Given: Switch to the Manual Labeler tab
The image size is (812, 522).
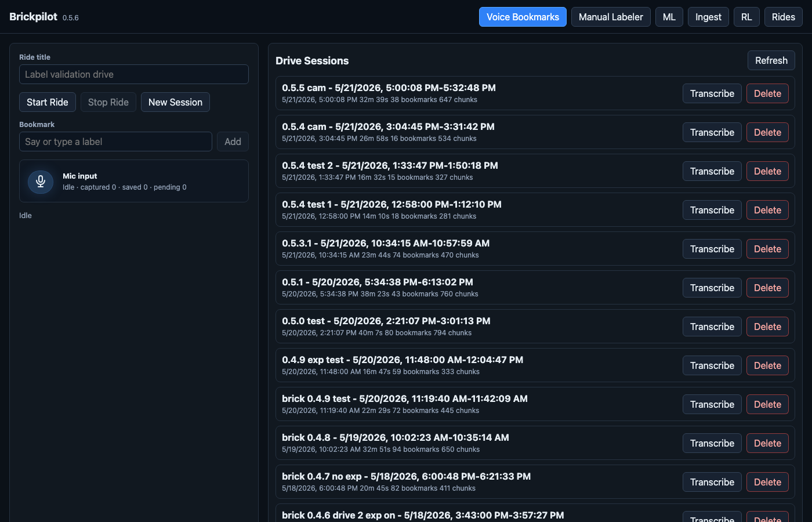Looking at the screenshot, I should click(611, 17).
